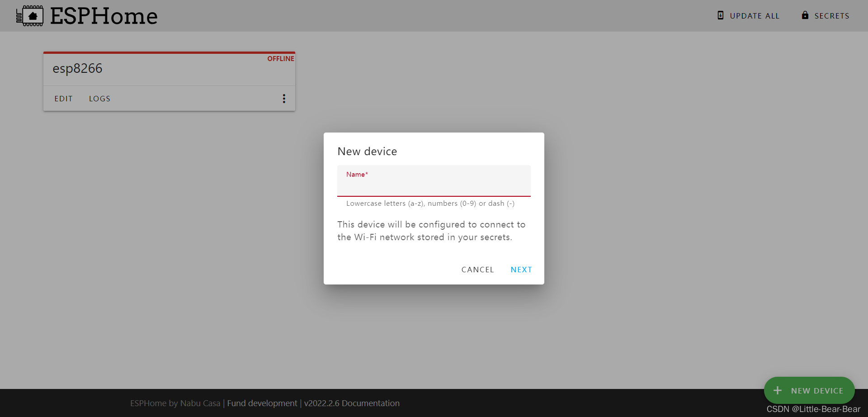Screen dimensions: 868x417
Task: Open Secrets using the lock icon
Action: 806,15
